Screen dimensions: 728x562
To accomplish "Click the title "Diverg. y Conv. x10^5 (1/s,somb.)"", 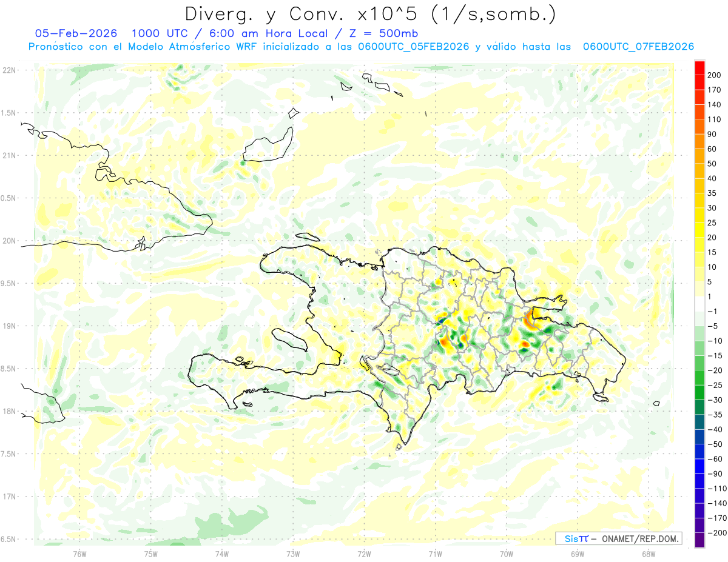I will pyautogui.click(x=371, y=14).
